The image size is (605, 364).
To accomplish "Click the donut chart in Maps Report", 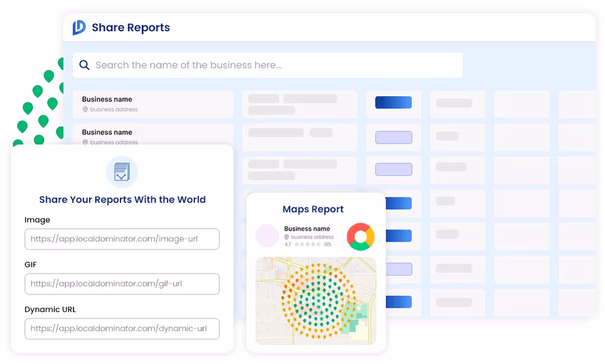I will [x=360, y=236].
